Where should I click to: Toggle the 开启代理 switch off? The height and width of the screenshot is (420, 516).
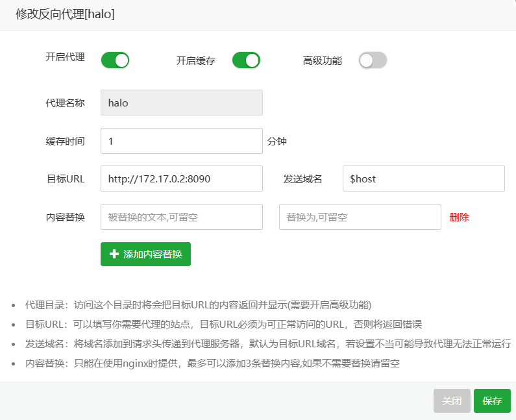115,60
